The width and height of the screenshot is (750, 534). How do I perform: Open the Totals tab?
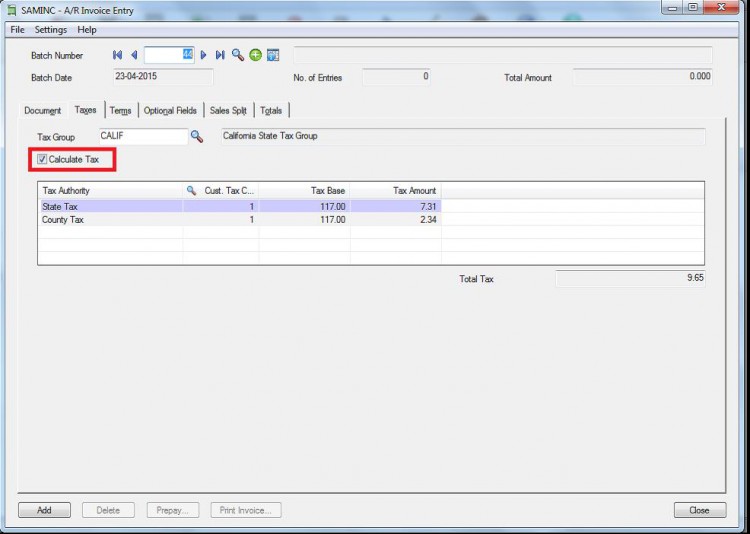coord(272,110)
